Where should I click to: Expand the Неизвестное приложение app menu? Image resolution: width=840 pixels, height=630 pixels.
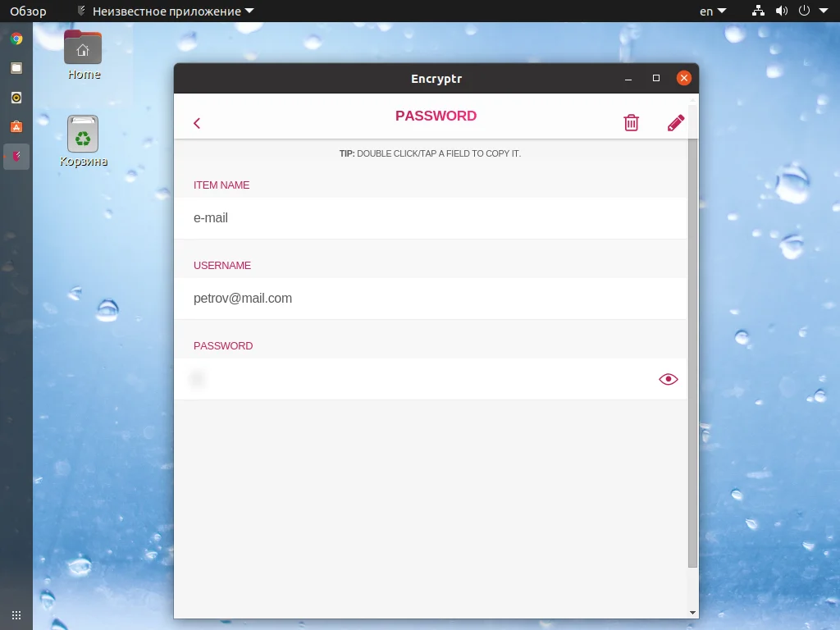pos(166,11)
